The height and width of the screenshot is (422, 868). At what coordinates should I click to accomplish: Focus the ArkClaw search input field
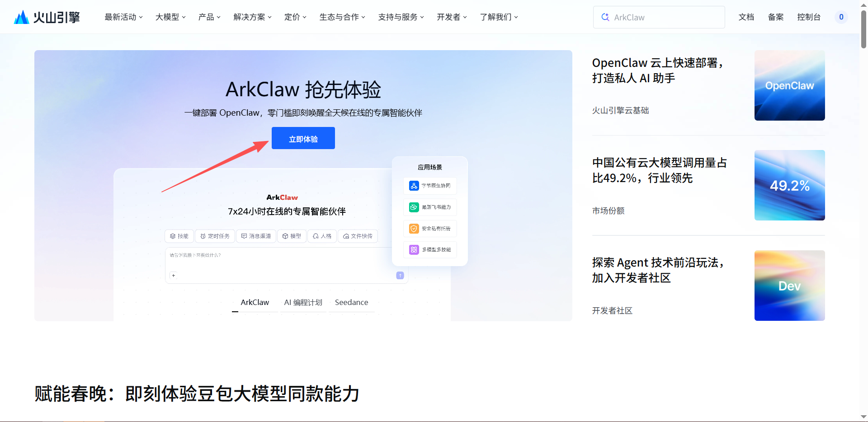coord(659,17)
